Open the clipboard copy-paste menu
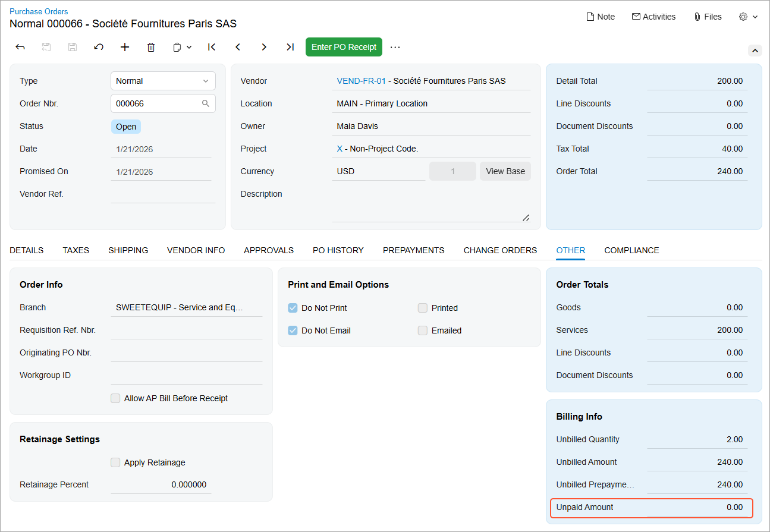This screenshot has height=532, width=770. pos(182,47)
